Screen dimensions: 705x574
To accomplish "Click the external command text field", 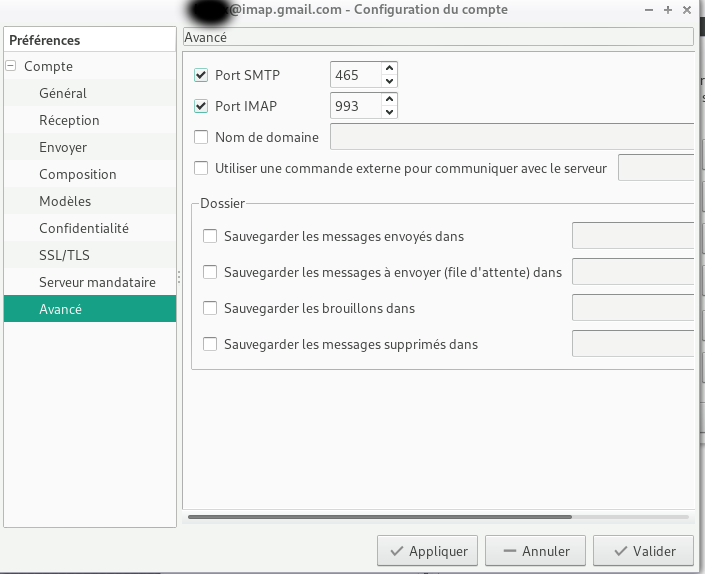I will [656, 167].
